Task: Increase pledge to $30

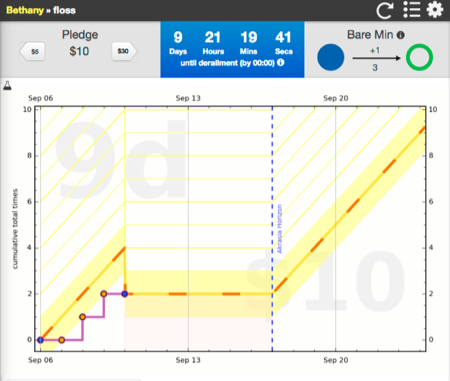Action: 124,51
